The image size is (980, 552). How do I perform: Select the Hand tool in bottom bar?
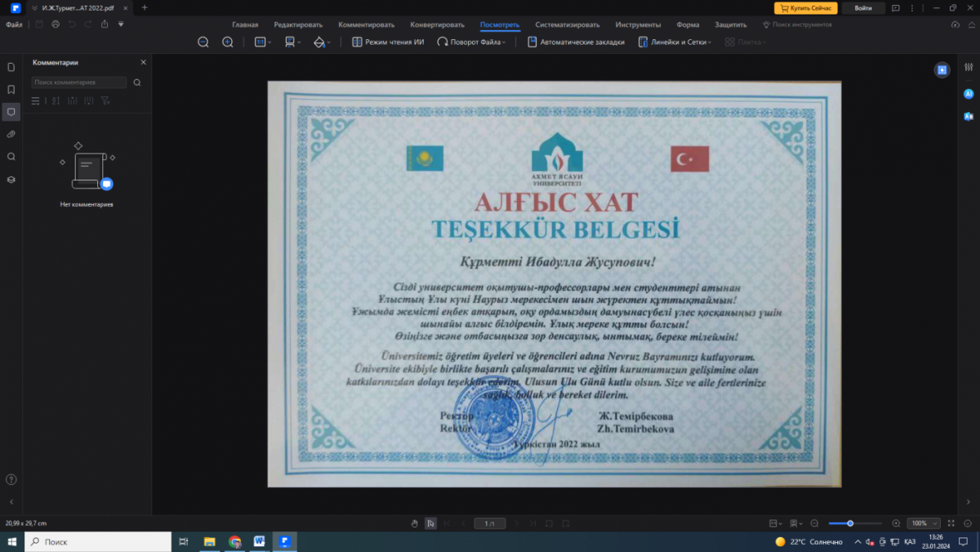pos(414,523)
